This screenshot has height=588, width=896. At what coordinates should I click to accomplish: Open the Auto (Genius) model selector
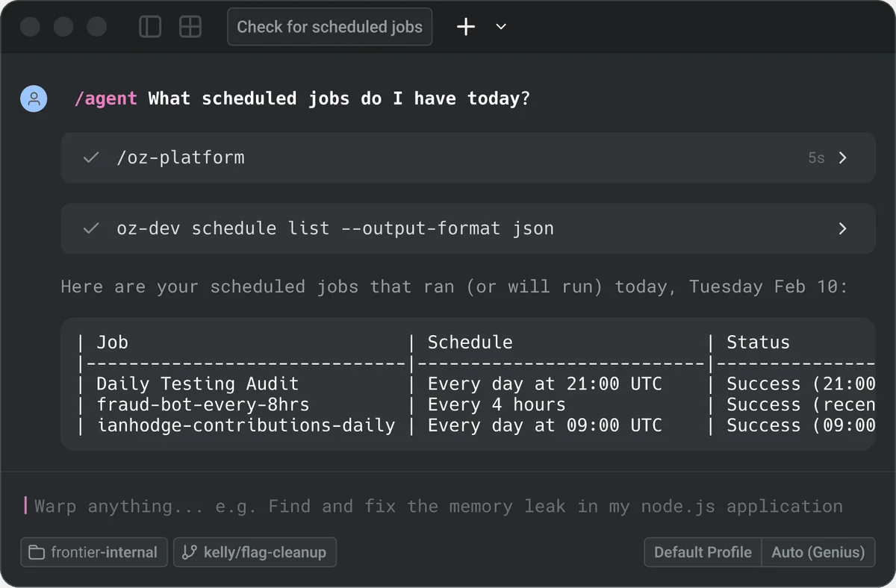818,552
